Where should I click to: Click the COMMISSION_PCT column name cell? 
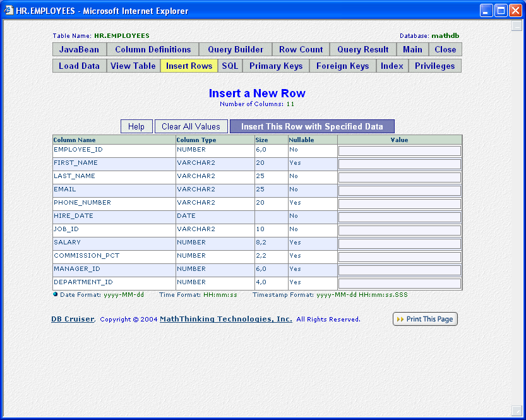114,257
